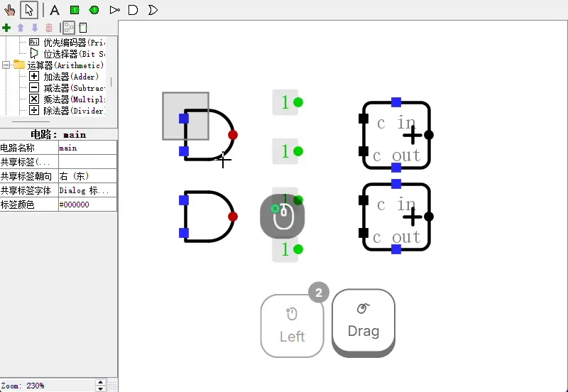
Task: Toggle the circuit appearance view button
Action: (83, 28)
